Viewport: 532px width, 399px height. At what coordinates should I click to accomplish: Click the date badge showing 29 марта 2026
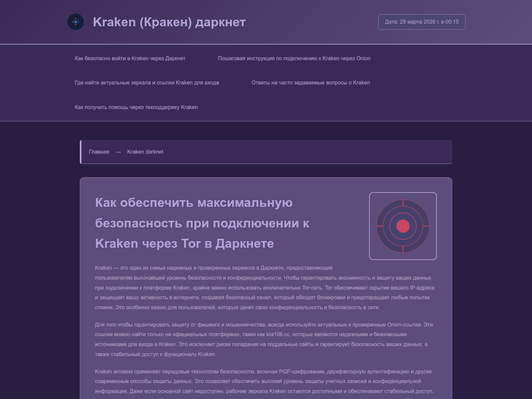click(x=421, y=22)
